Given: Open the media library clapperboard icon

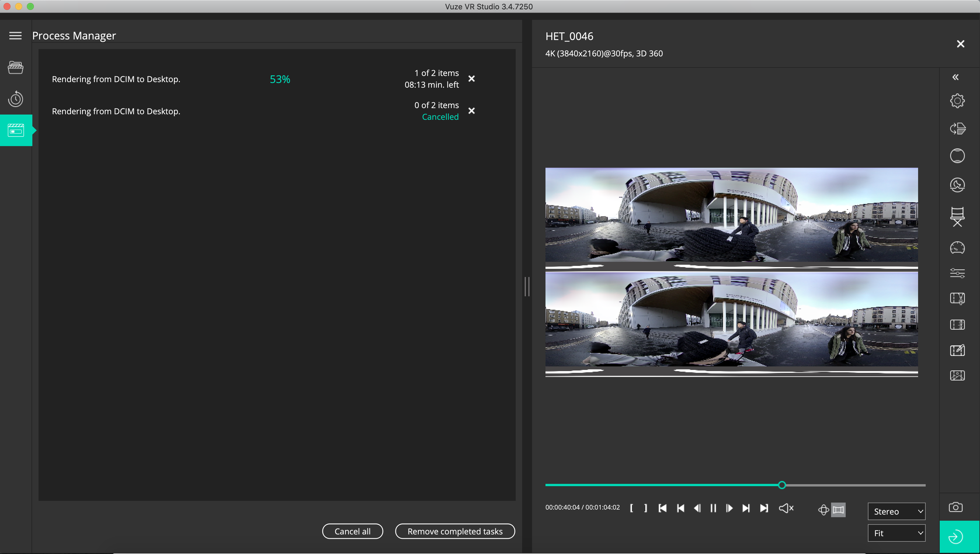Looking at the screenshot, I should pyautogui.click(x=15, y=67).
